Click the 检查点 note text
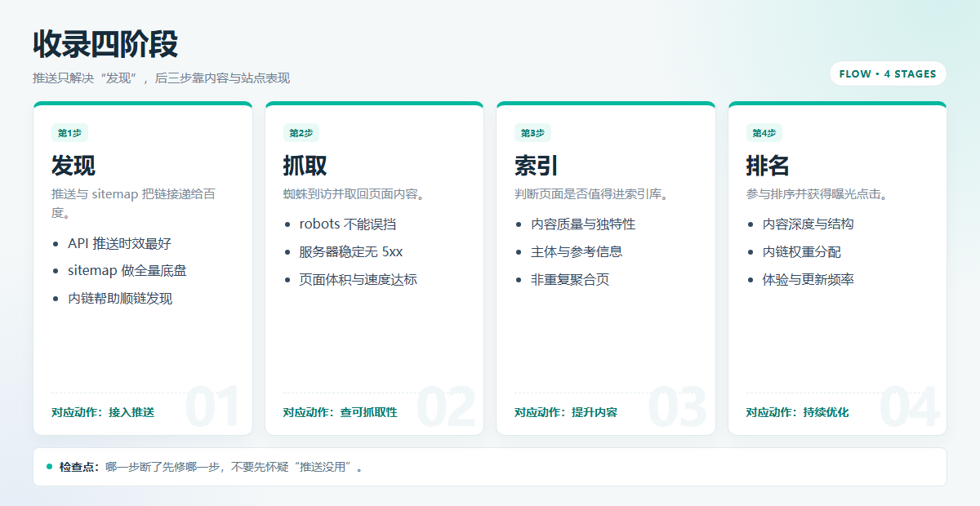The image size is (980, 506). tap(211, 467)
